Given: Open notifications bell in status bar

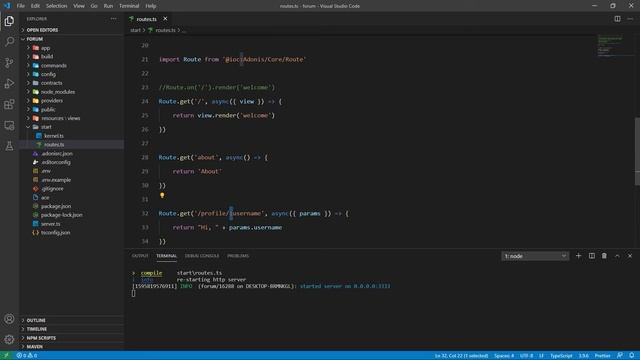Looking at the screenshot, I should pyautogui.click(x=631, y=356).
